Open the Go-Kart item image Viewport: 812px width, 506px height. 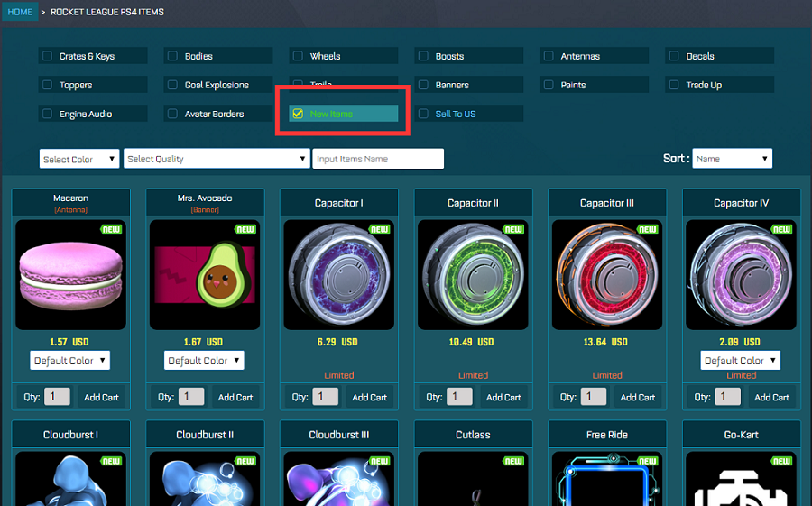coord(741,479)
